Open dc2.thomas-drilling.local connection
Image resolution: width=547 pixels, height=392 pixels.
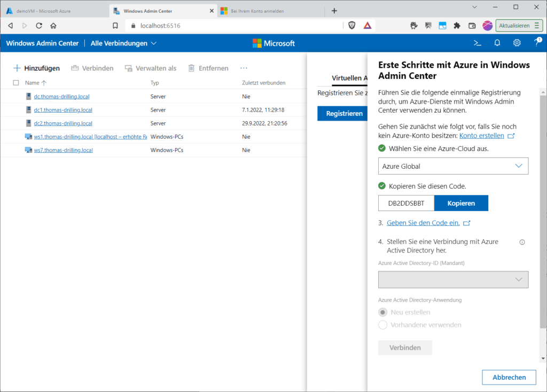63,123
